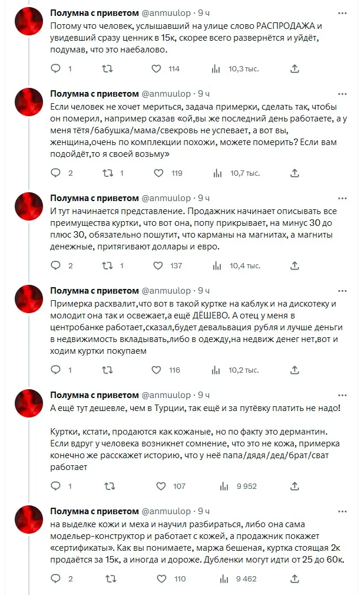Reply to the tweet with 116 likes
Viewport: 364px width, 595px height.
pos(56,370)
